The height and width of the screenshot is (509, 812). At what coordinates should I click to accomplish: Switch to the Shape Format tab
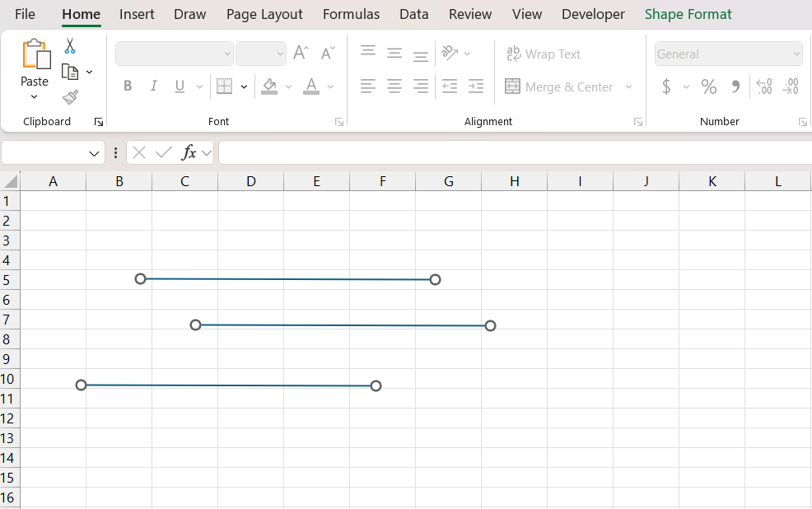[688, 14]
